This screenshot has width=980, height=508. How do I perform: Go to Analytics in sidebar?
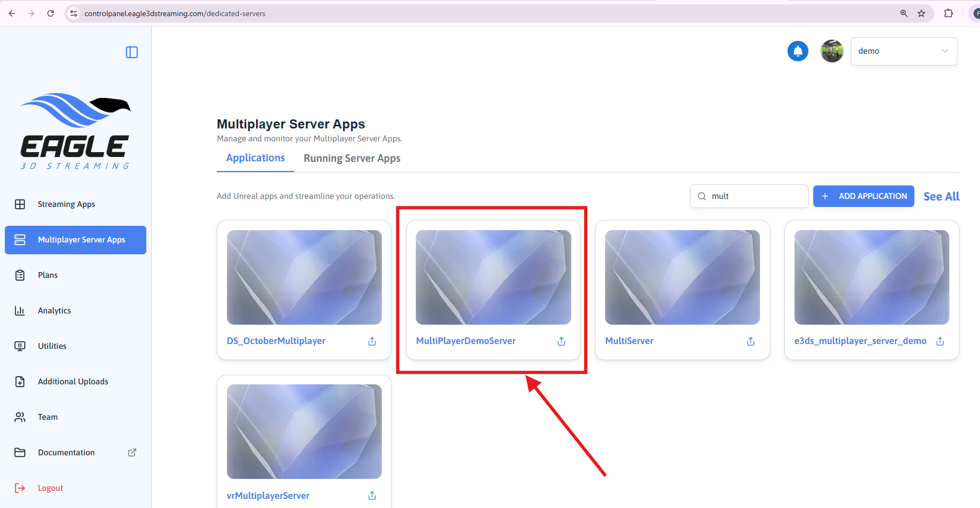[54, 311]
